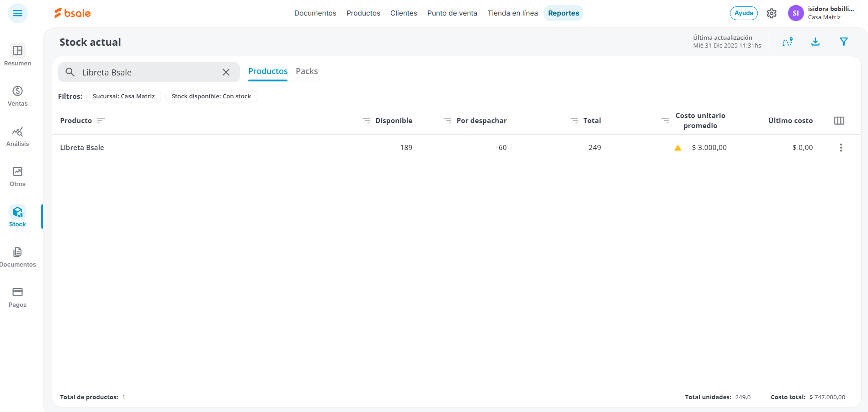
Task: Click the Stock actual page title
Action: [x=91, y=42]
